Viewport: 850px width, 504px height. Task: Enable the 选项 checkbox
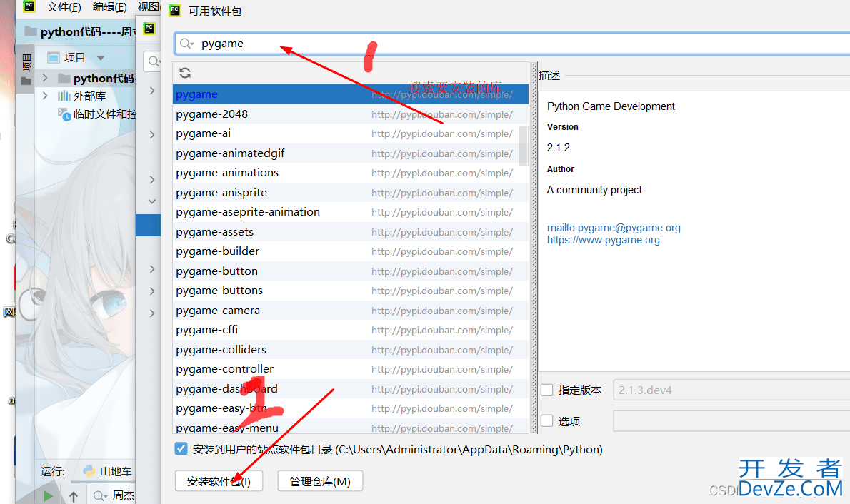(x=547, y=420)
